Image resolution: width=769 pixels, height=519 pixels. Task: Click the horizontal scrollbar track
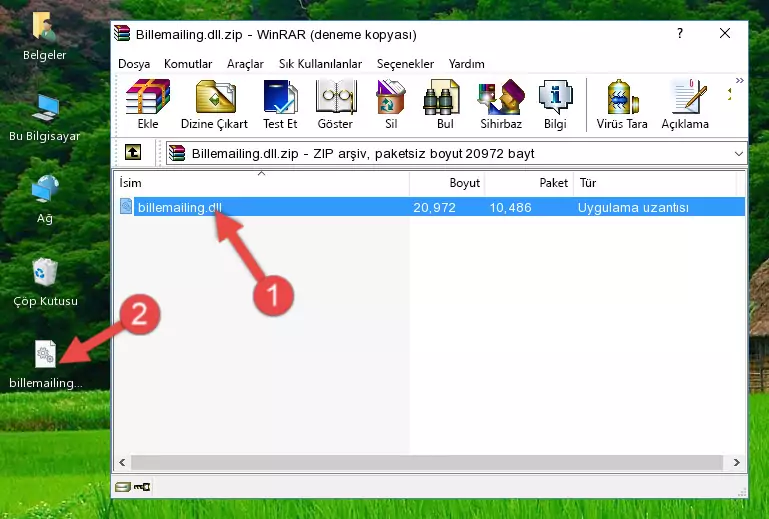tap(427, 462)
